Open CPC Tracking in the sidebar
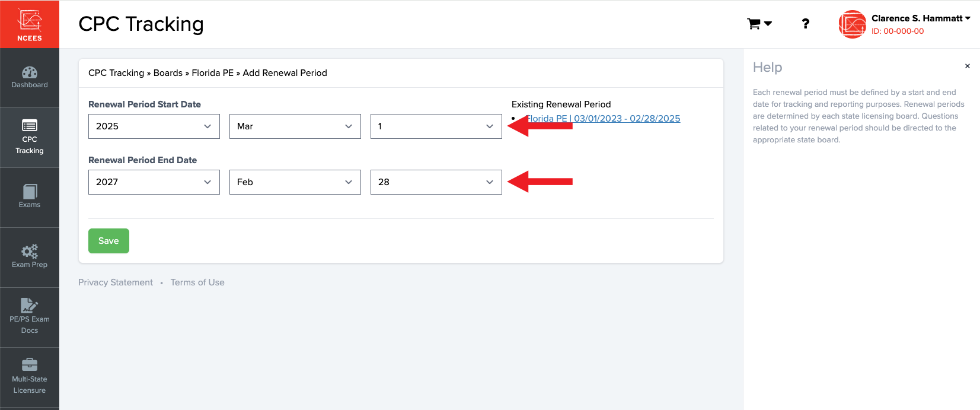The width and height of the screenshot is (980, 410). pyautogui.click(x=30, y=138)
